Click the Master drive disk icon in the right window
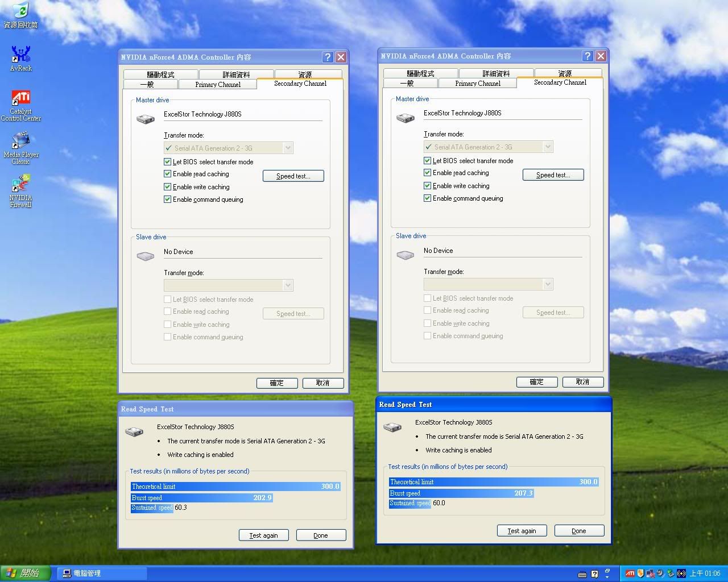This screenshot has width=728, height=582. point(406,118)
